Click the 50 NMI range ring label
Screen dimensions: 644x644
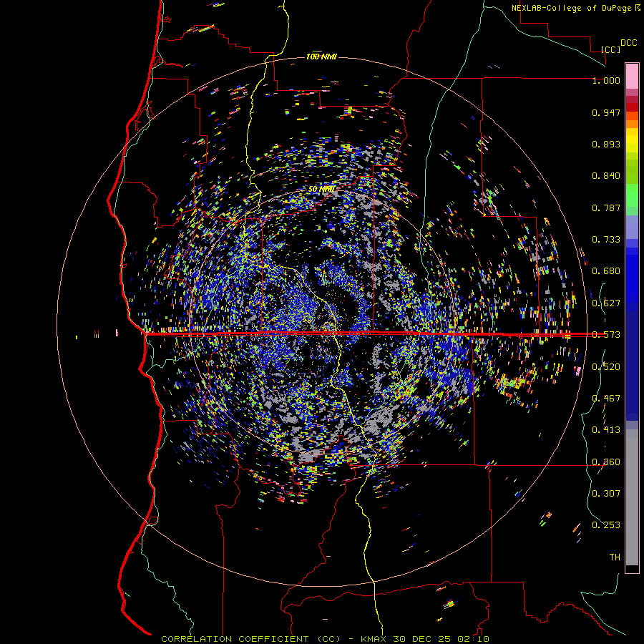[x=321, y=190]
